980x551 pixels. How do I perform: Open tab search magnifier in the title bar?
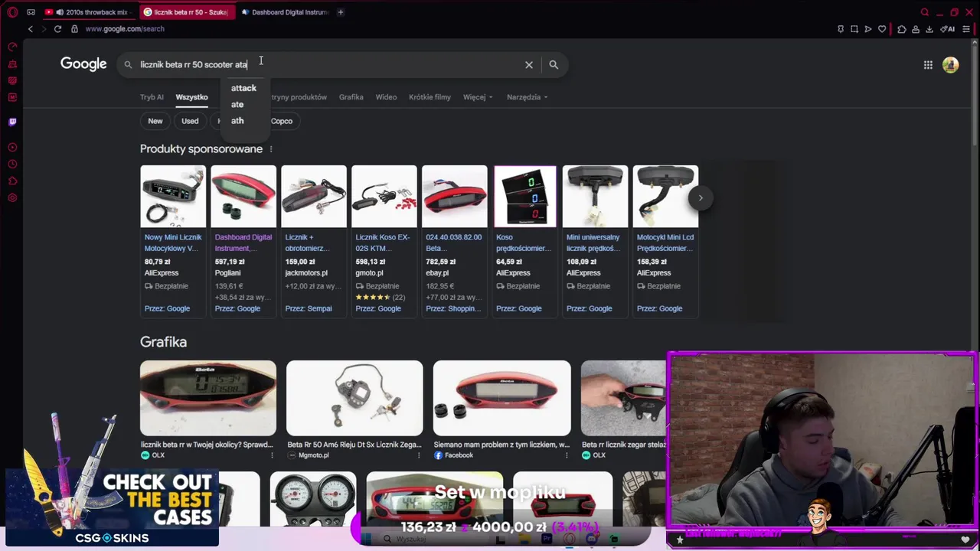[925, 12]
